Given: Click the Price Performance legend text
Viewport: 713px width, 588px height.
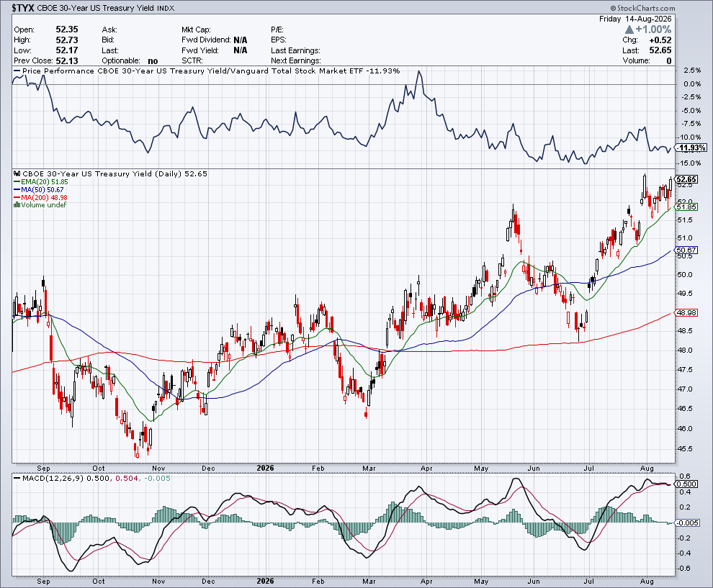Looking at the screenshot, I should click(211, 71).
